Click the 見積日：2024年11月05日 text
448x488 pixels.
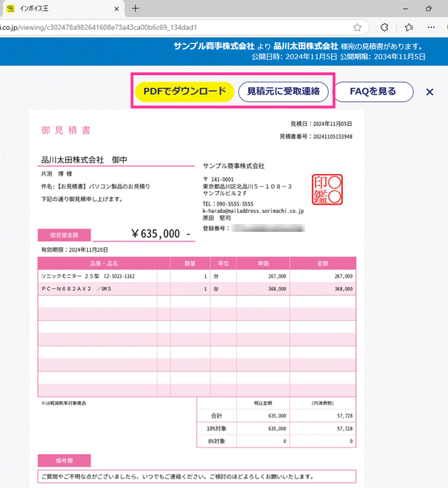pos(321,124)
